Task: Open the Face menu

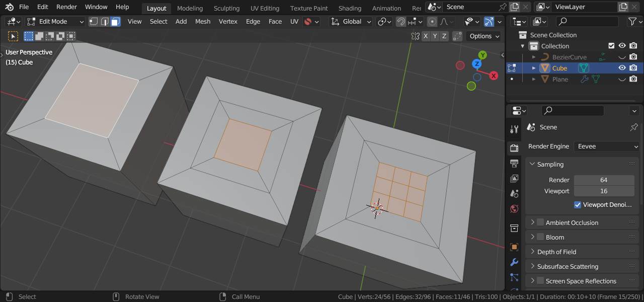Action: [275, 22]
